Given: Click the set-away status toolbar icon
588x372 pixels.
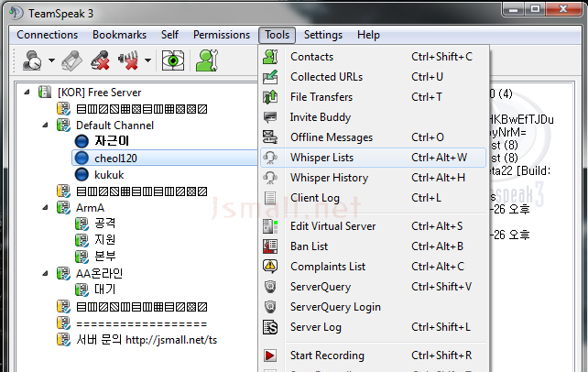Looking at the screenshot, I should (x=33, y=60).
